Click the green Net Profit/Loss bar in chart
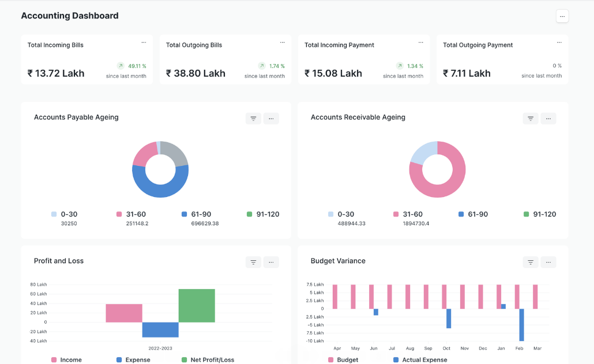This screenshot has height=364, width=594. (x=197, y=305)
